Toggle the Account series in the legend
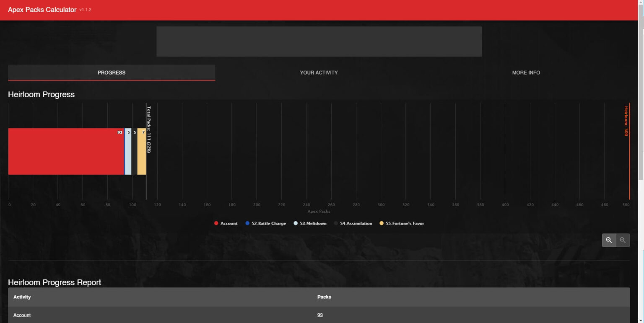 (226, 223)
